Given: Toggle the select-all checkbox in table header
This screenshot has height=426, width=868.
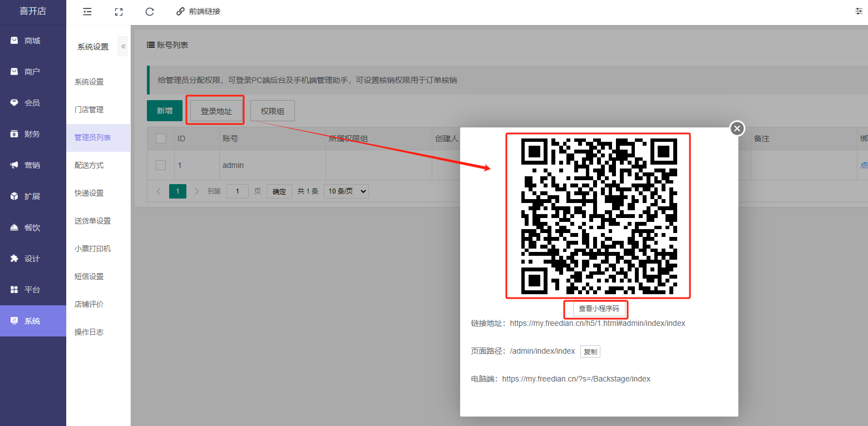Looking at the screenshot, I should coord(161,138).
